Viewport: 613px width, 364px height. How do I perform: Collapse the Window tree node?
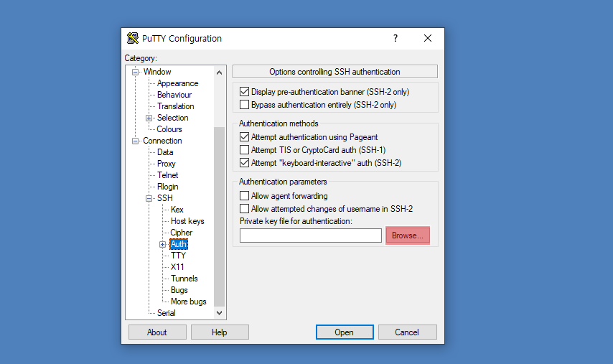click(135, 72)
